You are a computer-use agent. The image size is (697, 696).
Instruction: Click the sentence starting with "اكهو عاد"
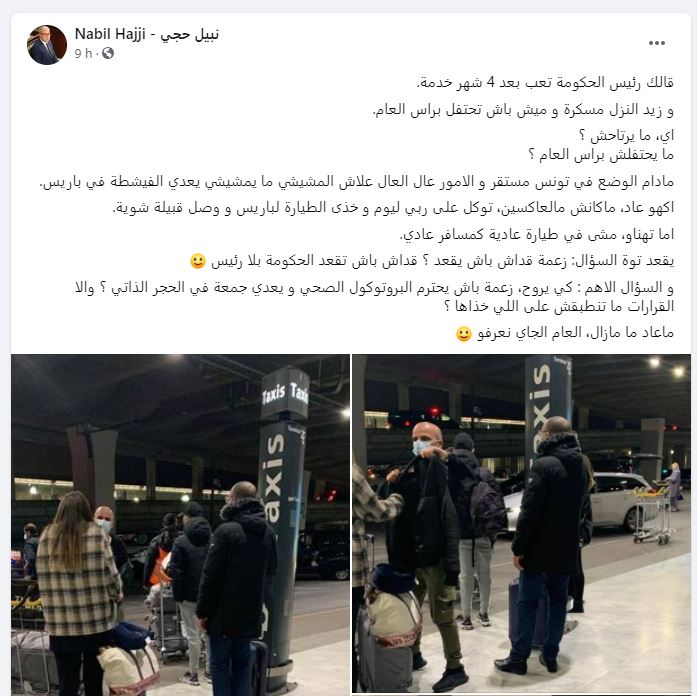[x=393, y=208]
